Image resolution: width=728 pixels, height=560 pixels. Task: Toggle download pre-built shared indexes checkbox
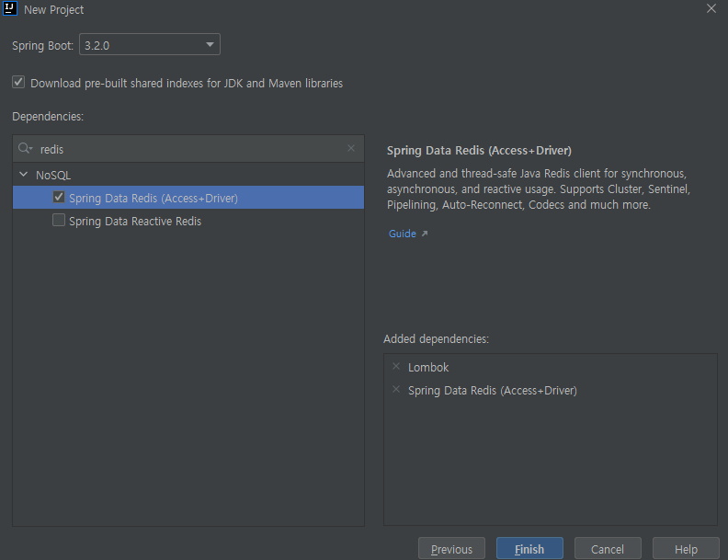point(18,82)
